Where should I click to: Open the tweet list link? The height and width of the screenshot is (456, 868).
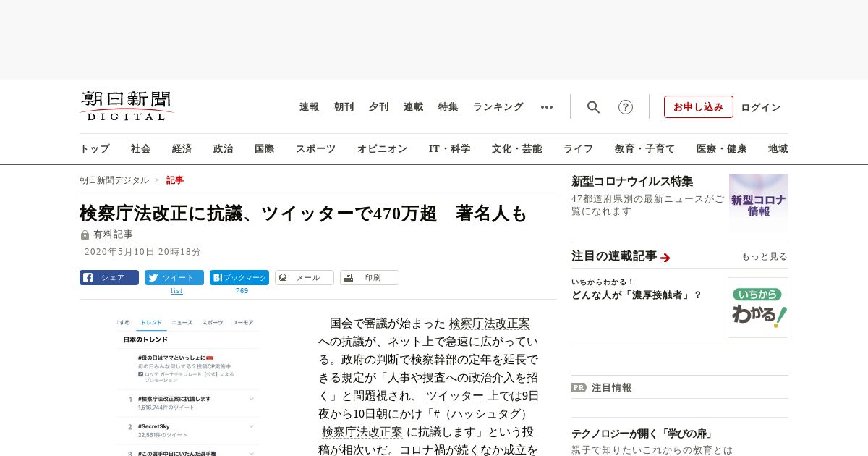176,291
